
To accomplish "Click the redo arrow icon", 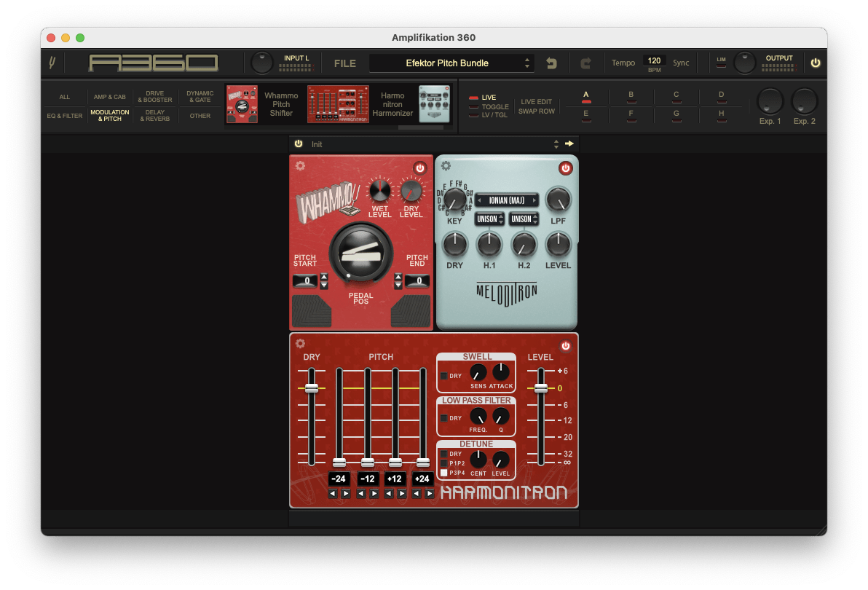I will point(585,63).
